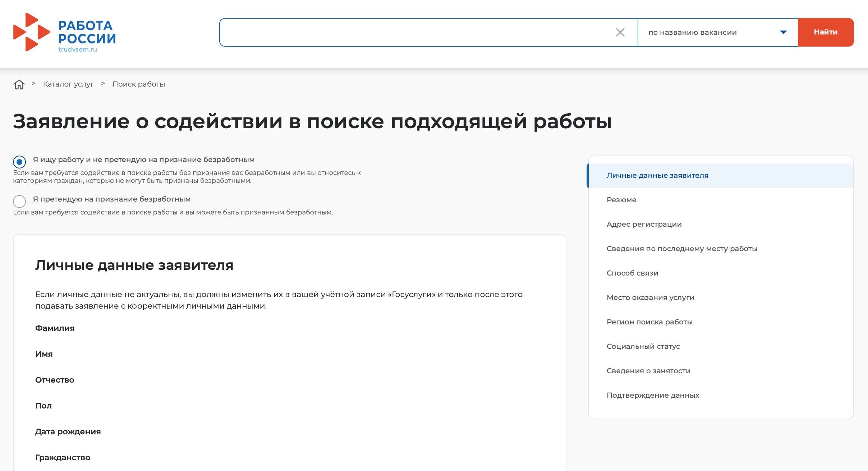Screen dimensions: 868x471
Task: Open 'Регион поиска работы' section
Action: [x=649, y=322]
